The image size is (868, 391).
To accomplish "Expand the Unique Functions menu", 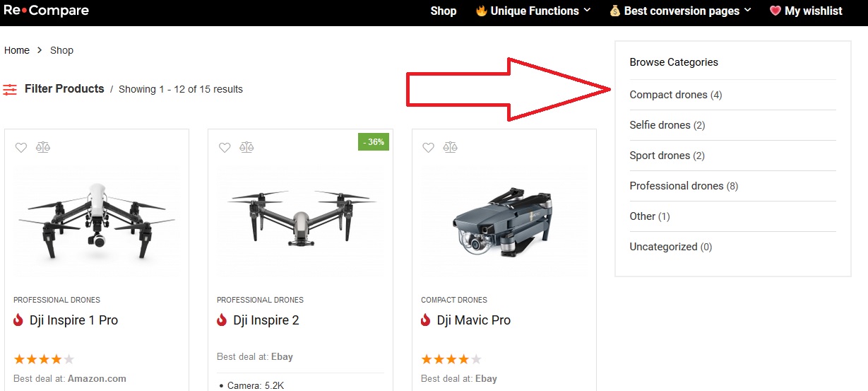I will pyautogui.click(x=533, y=11).
